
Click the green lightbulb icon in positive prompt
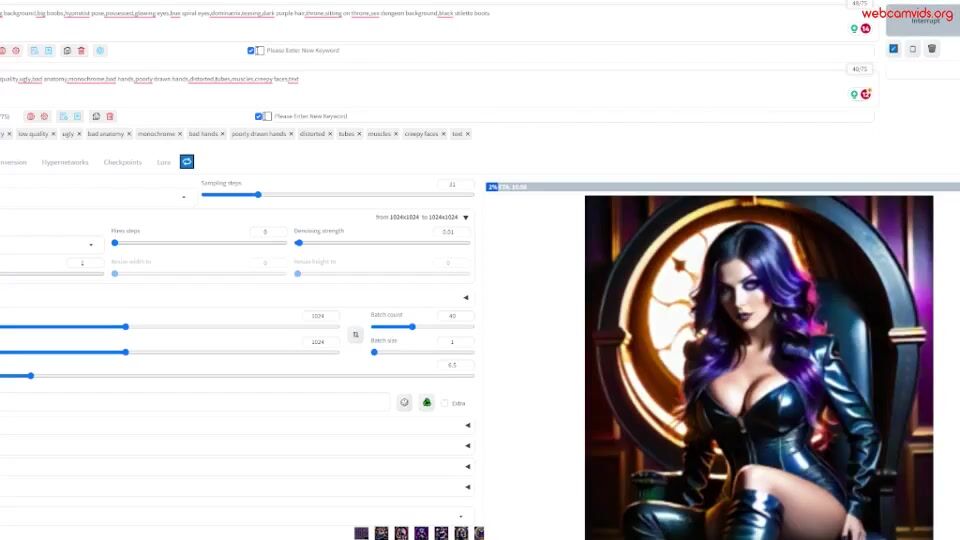pyautogui.click(x=854, y=28)
